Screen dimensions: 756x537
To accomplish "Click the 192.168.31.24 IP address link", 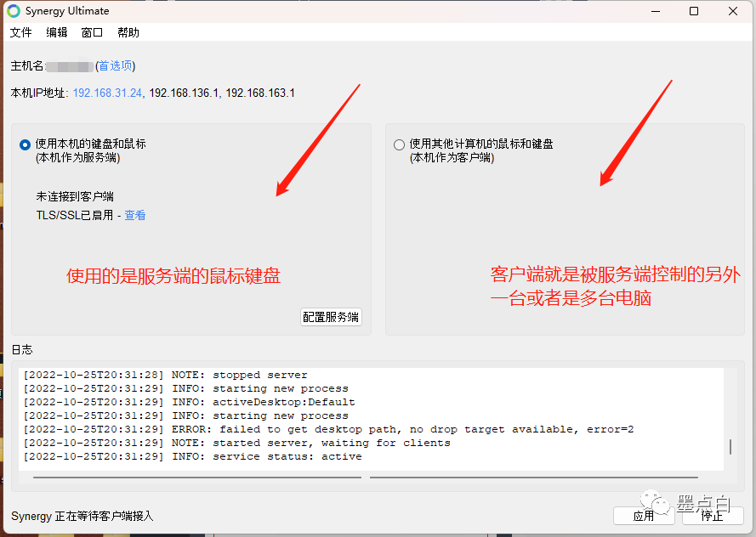I will point(107,93).
